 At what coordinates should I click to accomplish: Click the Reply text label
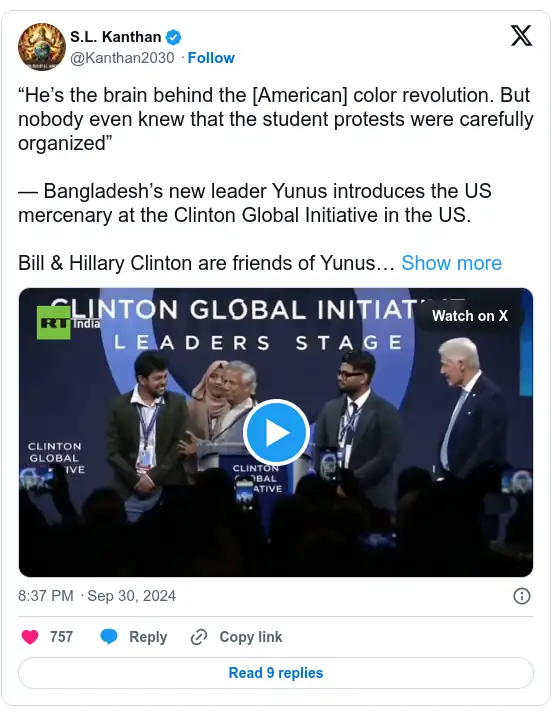point(148,637)
